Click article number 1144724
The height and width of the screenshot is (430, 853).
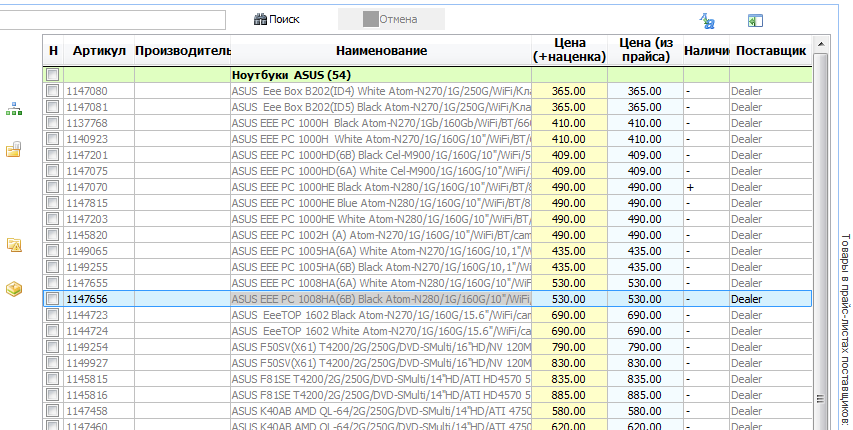pyautogui.click(x=87, y=331)
